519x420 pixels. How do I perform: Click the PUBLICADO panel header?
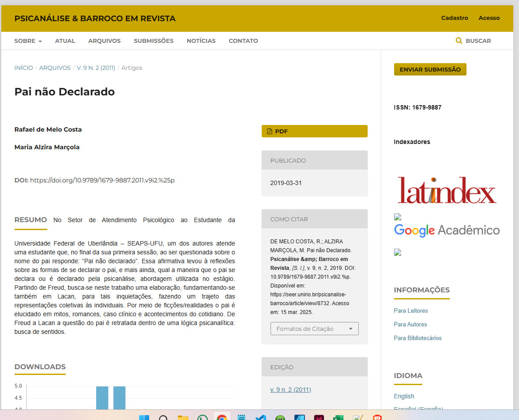pos(314,160)
